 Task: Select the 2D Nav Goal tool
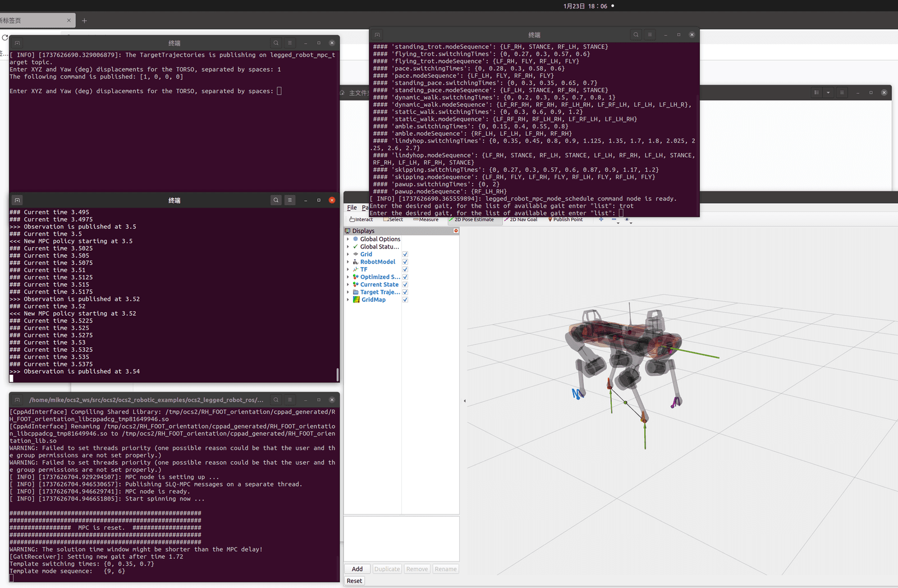coord(521,219)
